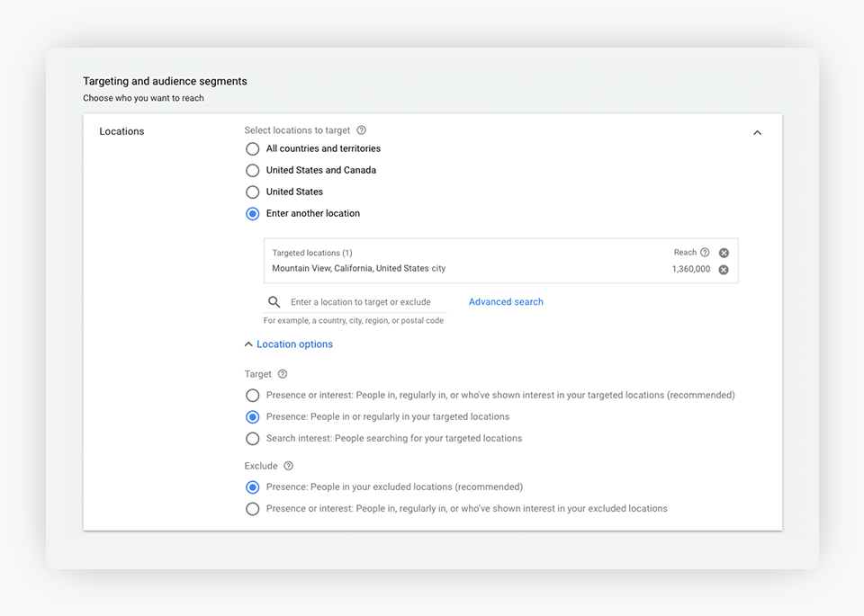Choose the United States radio button
This screenshot has height=616, width=864.
[253, 192]
